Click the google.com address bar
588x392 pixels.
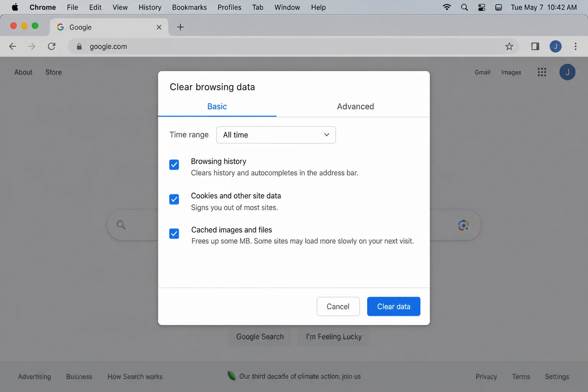(x=293, y=46)
